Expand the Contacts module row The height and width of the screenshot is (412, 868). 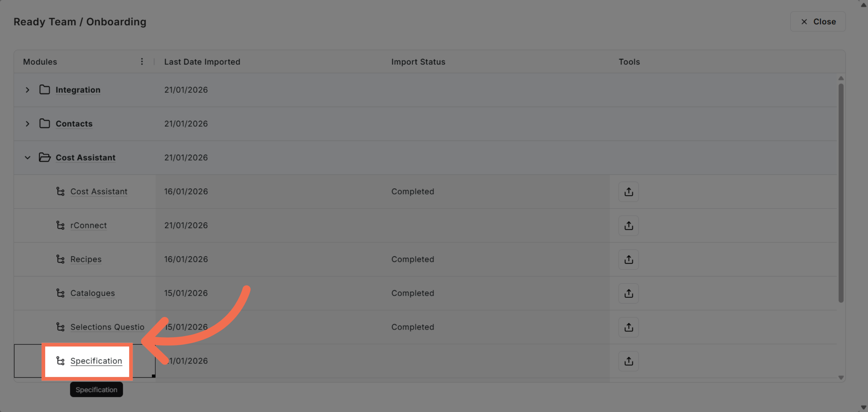pyautogui.click(x=27, y=123)
